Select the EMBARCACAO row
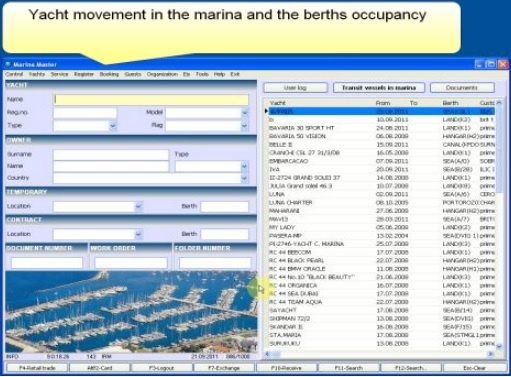Image resolution: width=511 pixels, height=377 pixels. click(x=382, y=161)
